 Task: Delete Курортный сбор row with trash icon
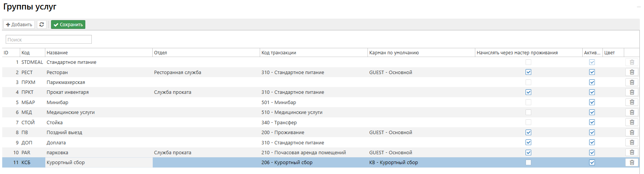[632, 162]
